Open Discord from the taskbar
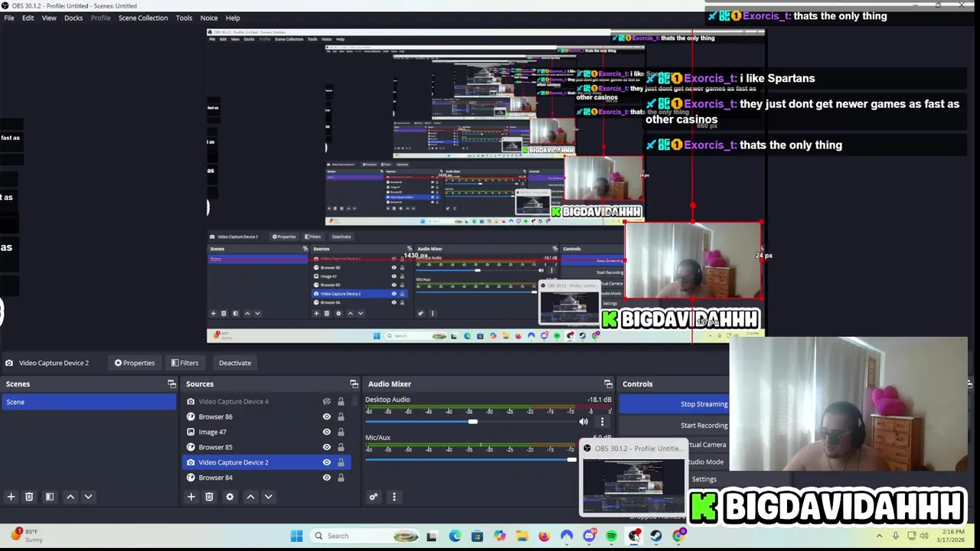 point(589,536)
